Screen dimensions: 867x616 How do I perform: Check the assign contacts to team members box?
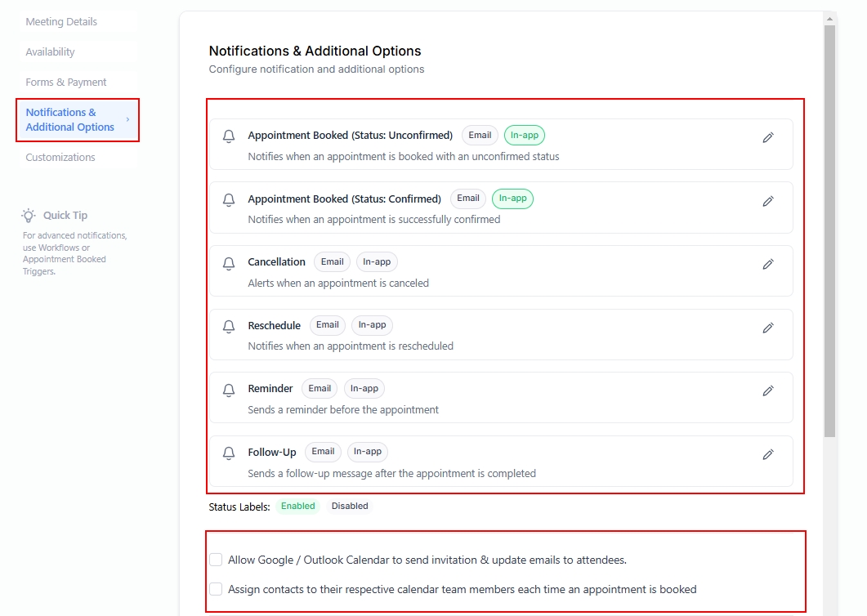(216, 589)
